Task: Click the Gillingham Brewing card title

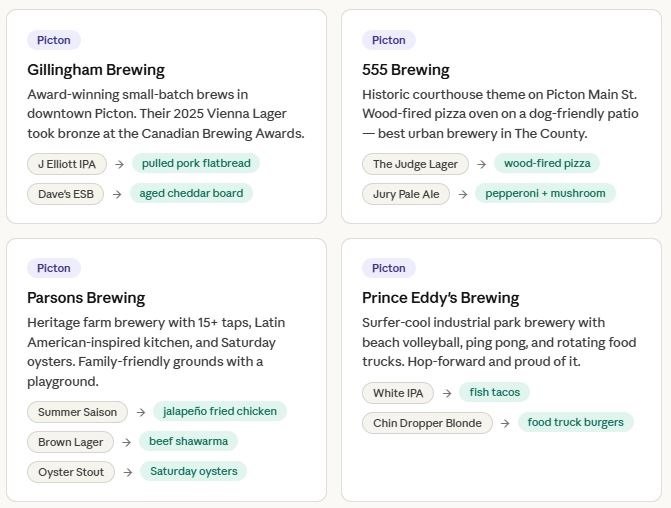Action: click(96, 70)
